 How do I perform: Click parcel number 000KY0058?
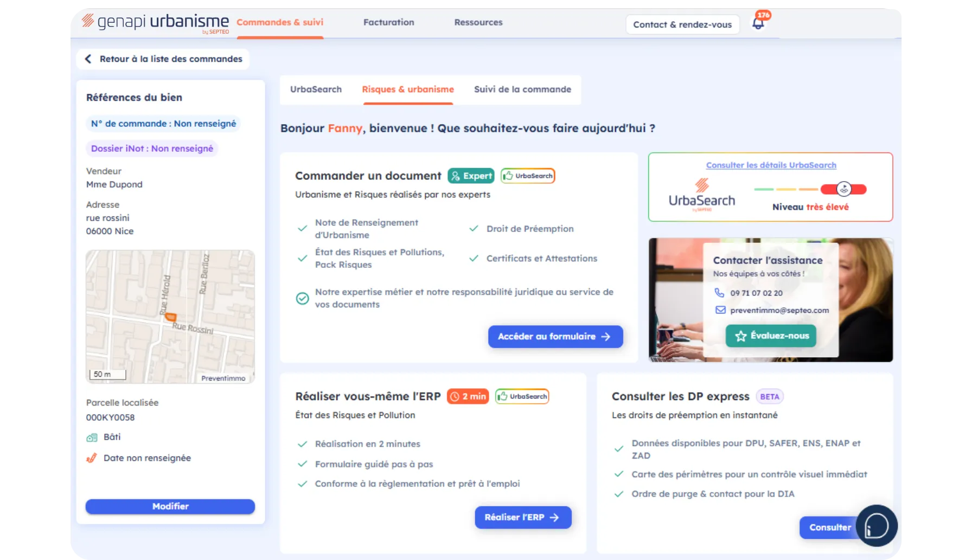110,417
